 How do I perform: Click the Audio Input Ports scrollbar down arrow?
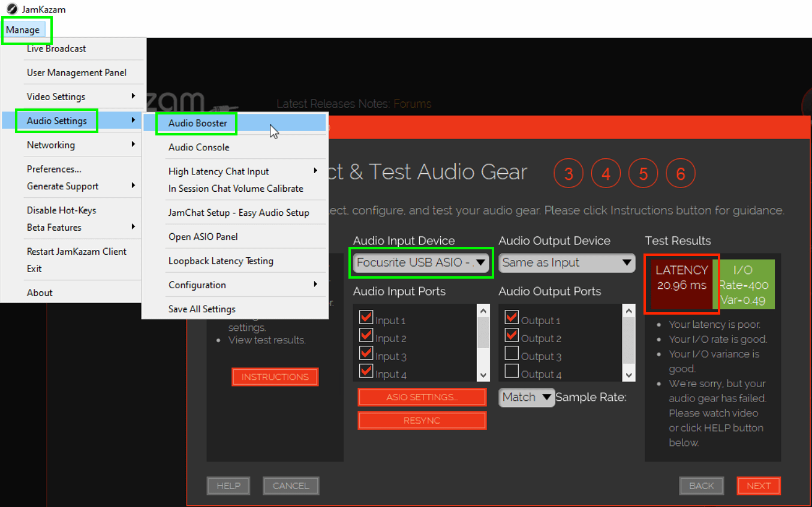pos(483,373)
